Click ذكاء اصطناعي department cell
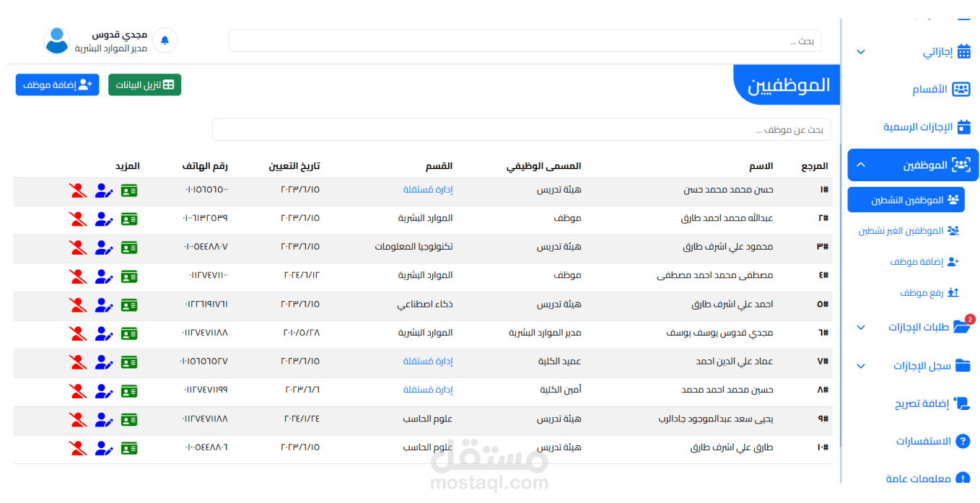The height and width of the screenshot is (503, 980). pos(425,305)
